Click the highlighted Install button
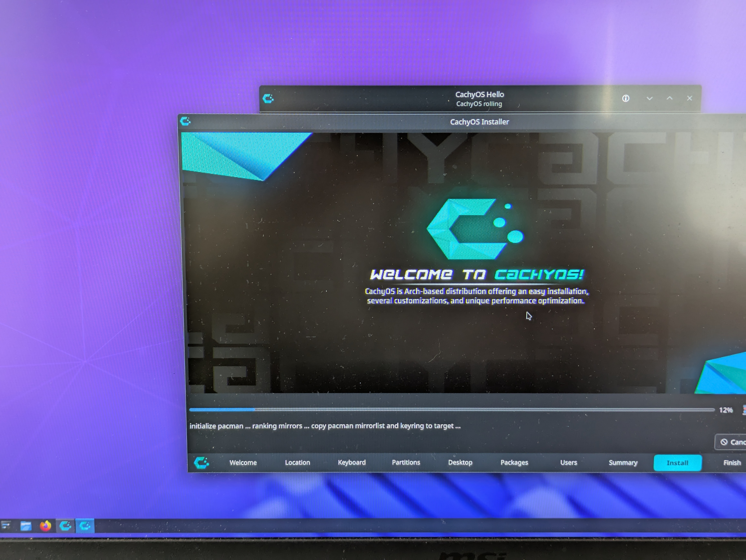 click(678, 463)
